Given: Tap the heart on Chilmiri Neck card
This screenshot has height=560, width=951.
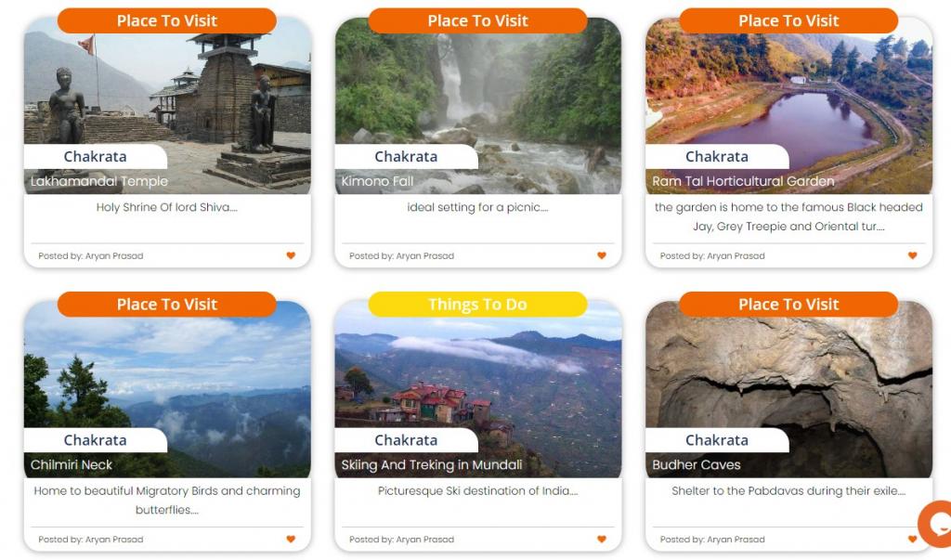Looking at the screenshot, I should coord(291,539).
